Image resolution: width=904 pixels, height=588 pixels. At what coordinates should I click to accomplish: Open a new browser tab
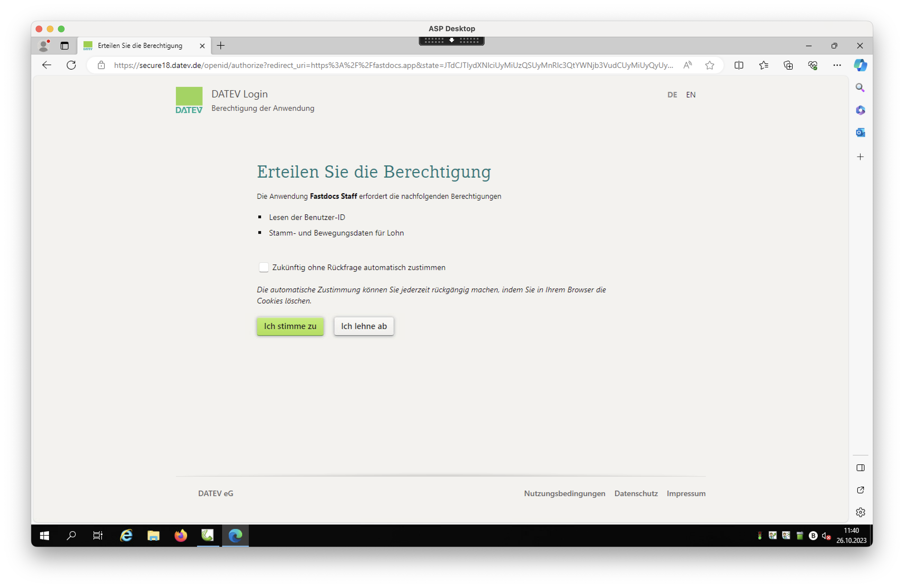221,46
